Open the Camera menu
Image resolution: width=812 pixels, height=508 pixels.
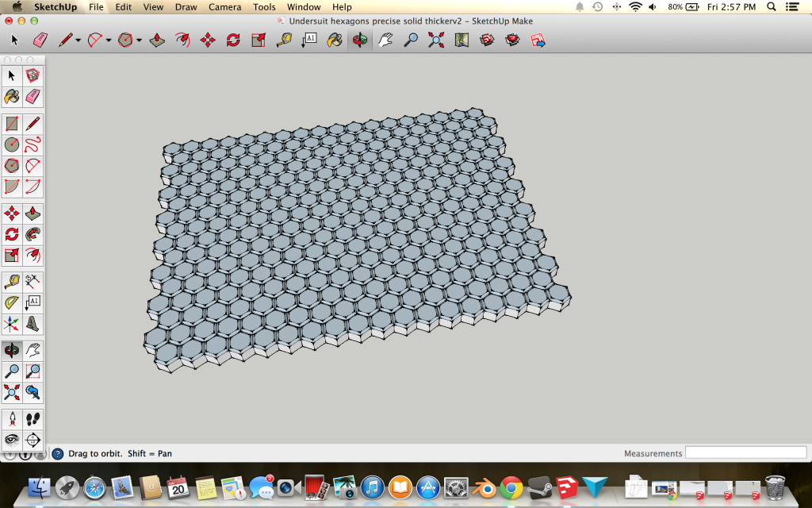pyautogui.click(x=224, y=7)
